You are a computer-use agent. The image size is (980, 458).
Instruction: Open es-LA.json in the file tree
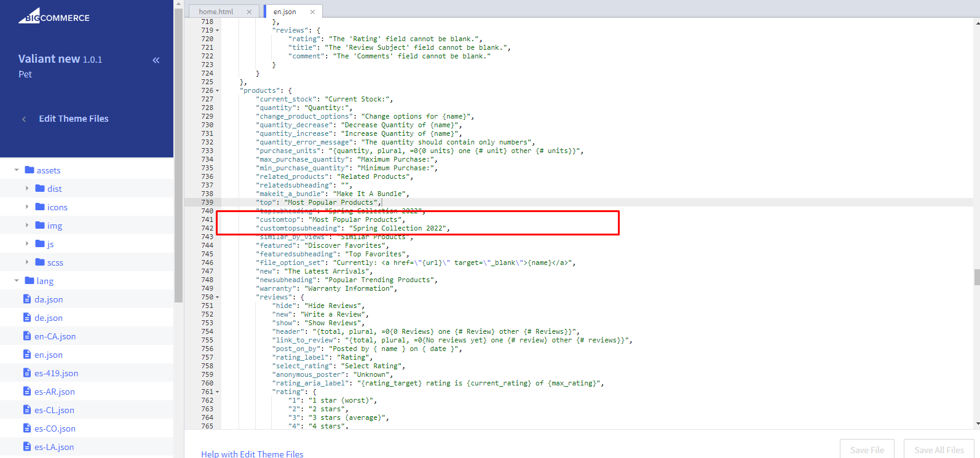pyautogui.click(x=54, y=447)
